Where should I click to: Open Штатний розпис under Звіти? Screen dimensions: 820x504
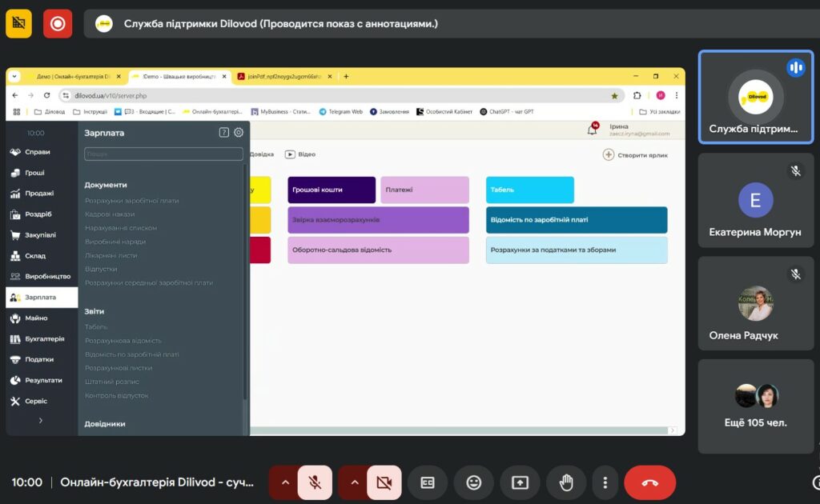tap(112, 382)
